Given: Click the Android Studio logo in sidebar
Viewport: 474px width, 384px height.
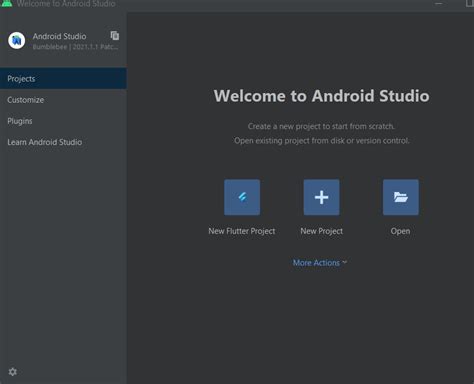Looking at the screenshot, I should pyautogui.click(x=17, y=41).
